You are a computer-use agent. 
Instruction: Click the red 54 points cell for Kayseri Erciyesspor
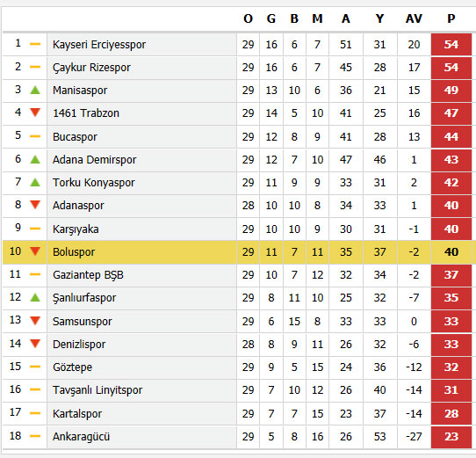pyautogui.click(x=451, y=45)
